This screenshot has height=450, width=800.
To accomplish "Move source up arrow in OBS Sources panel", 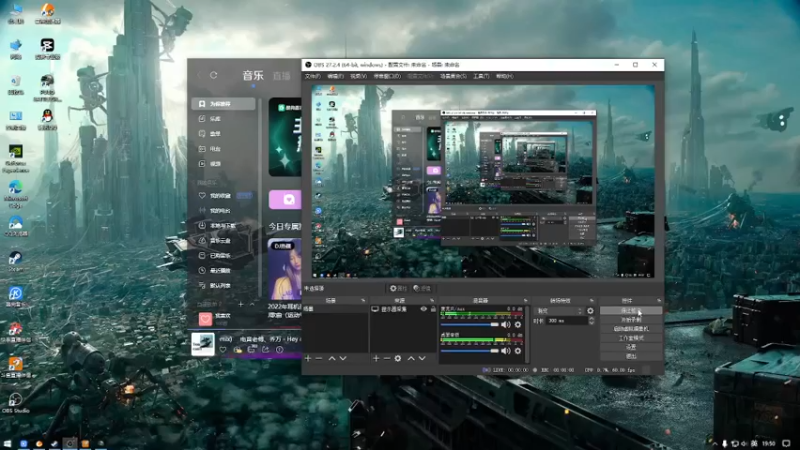I will tap(411, 358).
